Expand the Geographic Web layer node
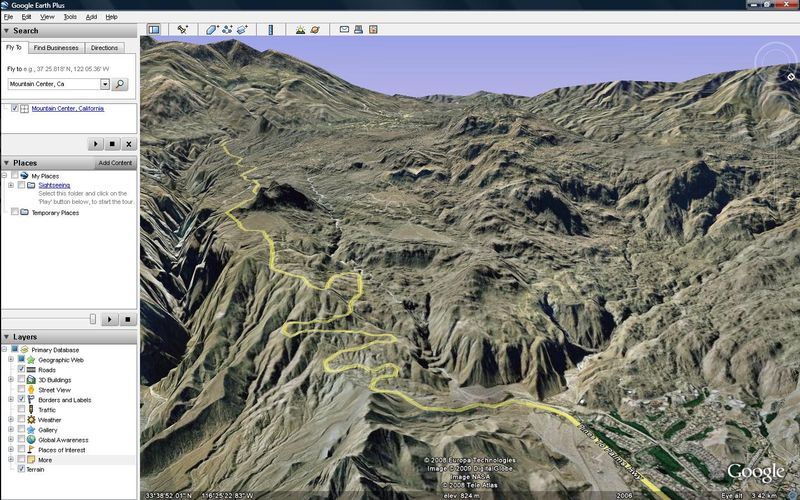The image size is (800, 500). pos(11,360)
